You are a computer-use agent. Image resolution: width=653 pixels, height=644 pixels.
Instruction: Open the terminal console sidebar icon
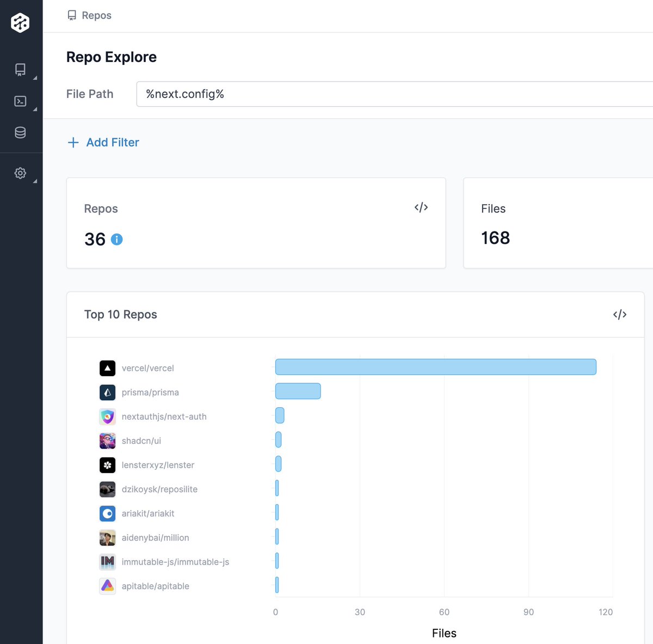coord(20,101)
